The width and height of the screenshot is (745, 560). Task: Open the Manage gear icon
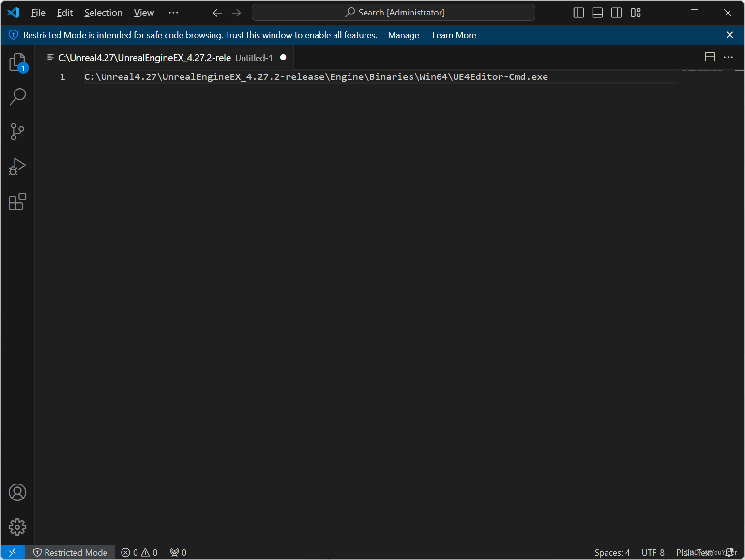[17, 527]
